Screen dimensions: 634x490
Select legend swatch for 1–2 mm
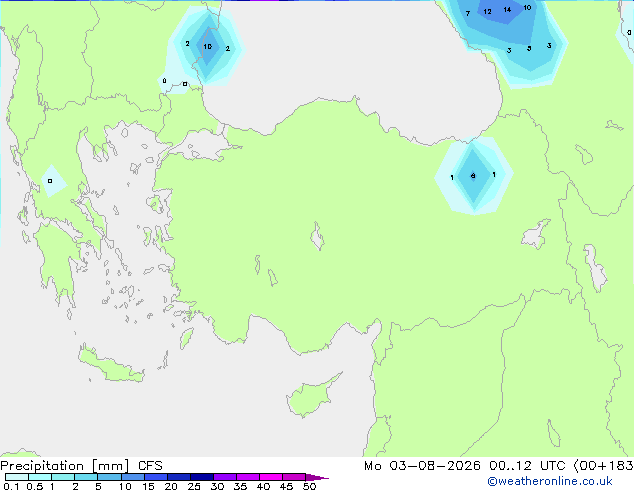point(63,477)
